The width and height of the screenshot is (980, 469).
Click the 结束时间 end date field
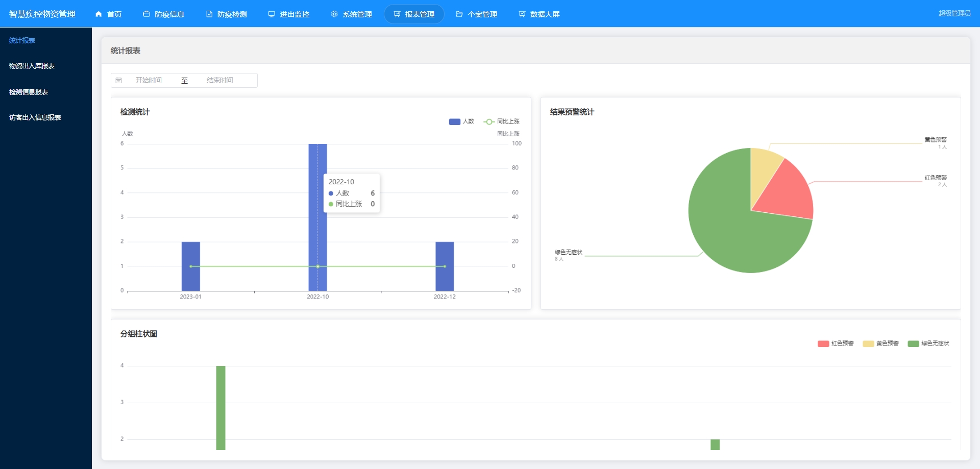[220, 81]
